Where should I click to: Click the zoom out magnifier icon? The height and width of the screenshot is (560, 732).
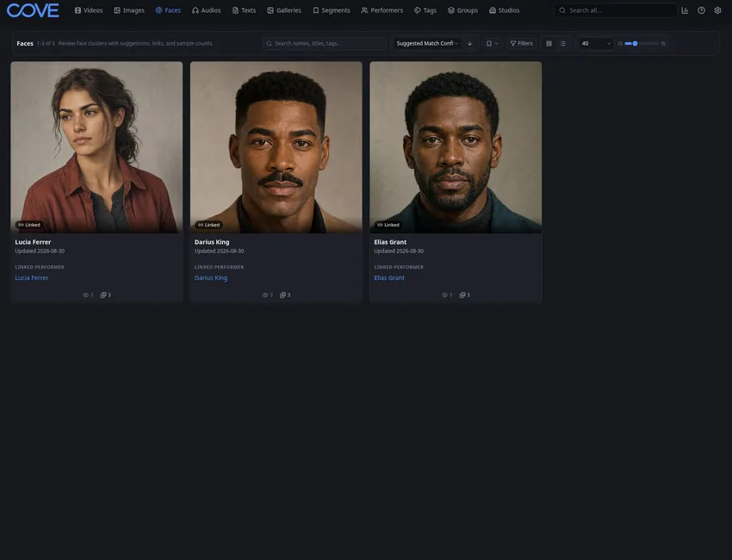coord(620,43)
